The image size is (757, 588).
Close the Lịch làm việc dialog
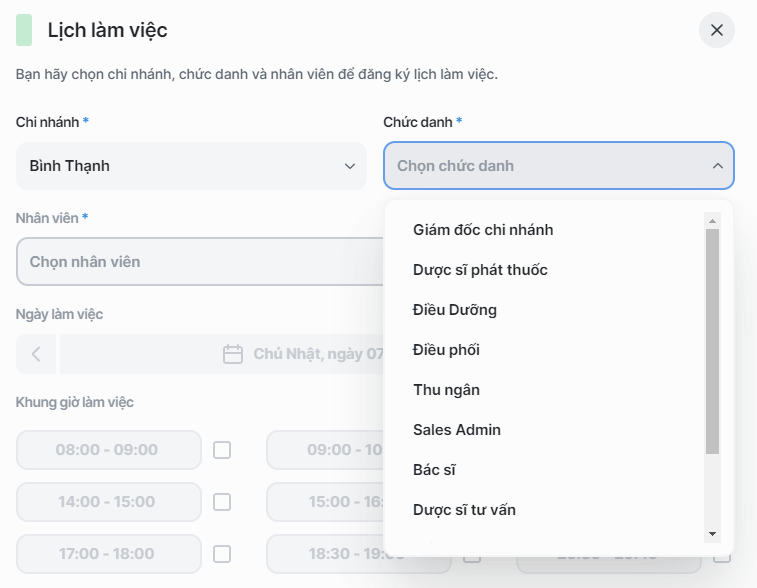coord(716,30)
